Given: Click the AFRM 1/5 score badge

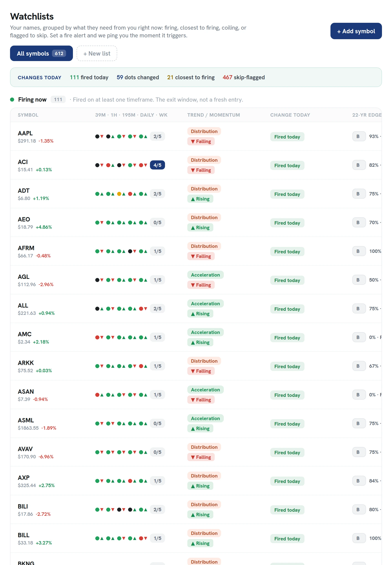Looking at the screenshot, I should point(157,251).
